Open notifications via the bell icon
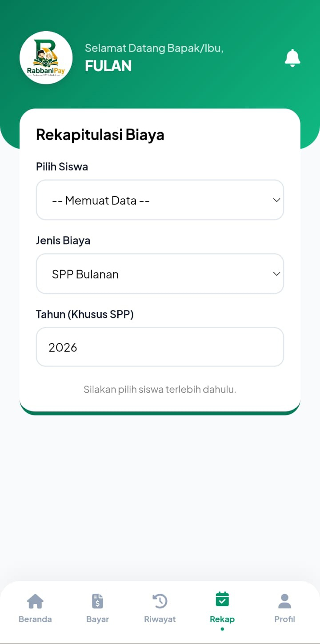 tap(292, 58)
